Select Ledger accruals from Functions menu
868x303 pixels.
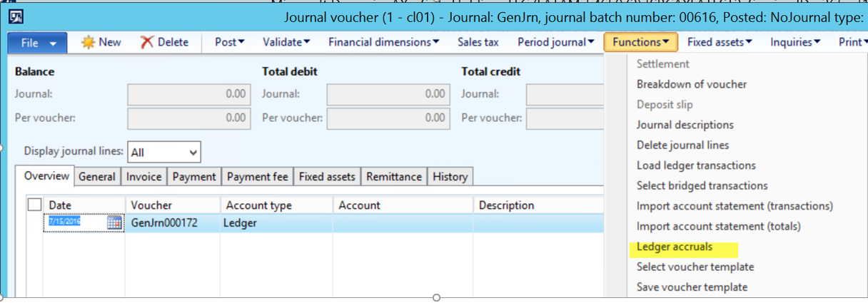coord(675,247)
